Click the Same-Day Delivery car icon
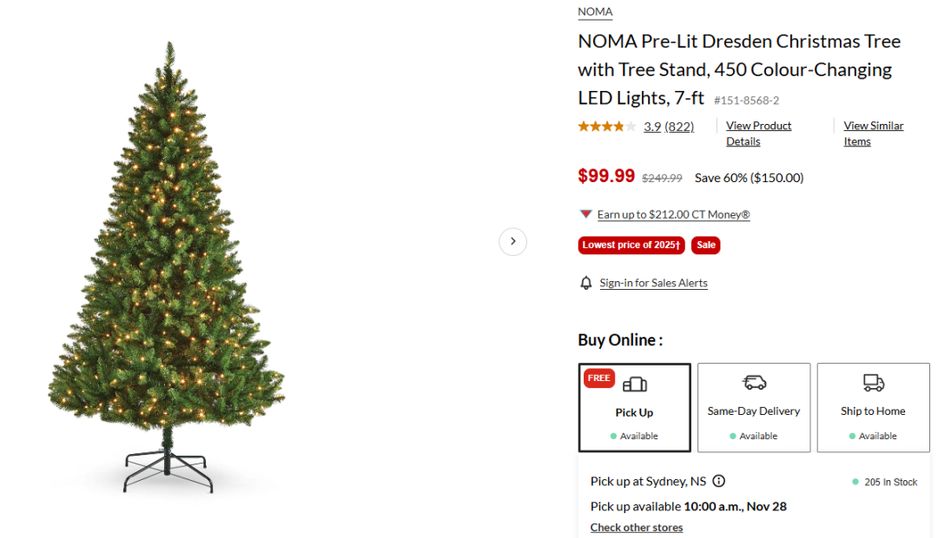Image resolution: width=938 pixels, height=538 pixels. coord(754,383)
